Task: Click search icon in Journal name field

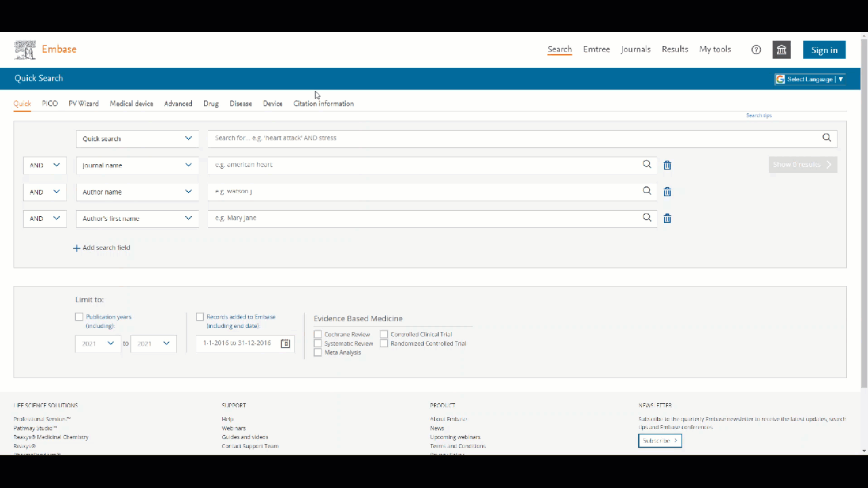Action: click(647, 164)
